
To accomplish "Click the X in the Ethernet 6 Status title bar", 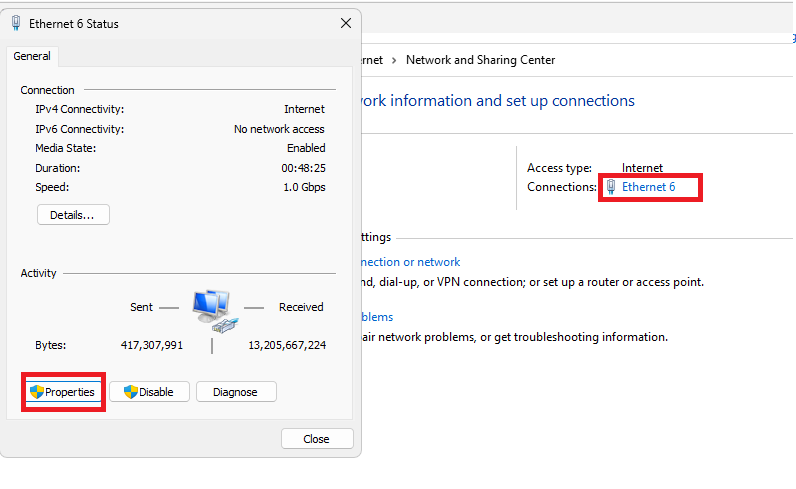I will pos(346,23).
